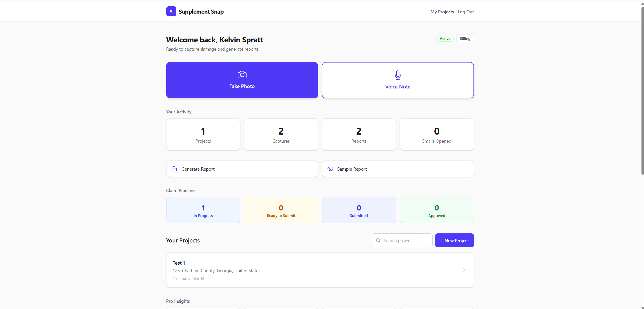Click the microphone icon for Voice Note
Image resolution: width=644 pixels, height=309 pixels.
(397, 75)
